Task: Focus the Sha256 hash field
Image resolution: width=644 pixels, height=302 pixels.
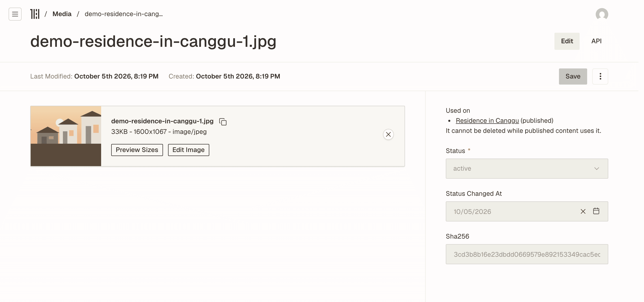Action: click(x=527, y=254)
